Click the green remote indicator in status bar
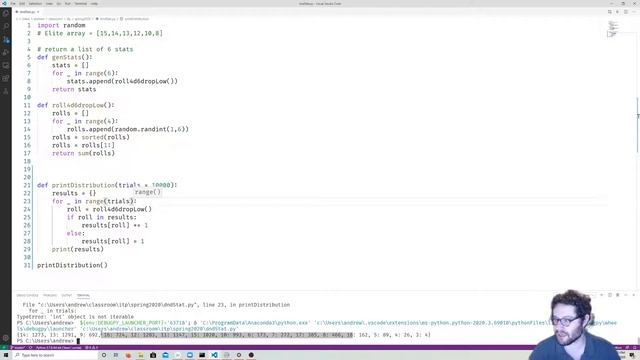 (4, 348)
